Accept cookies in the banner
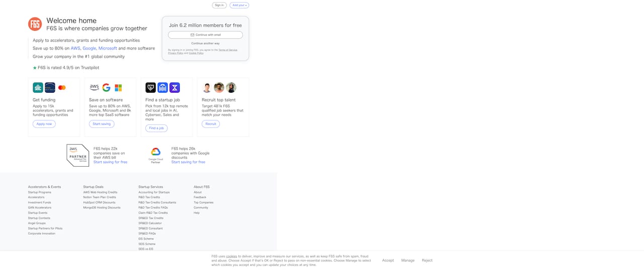This screenshot has height=270, width=644. 388,260
